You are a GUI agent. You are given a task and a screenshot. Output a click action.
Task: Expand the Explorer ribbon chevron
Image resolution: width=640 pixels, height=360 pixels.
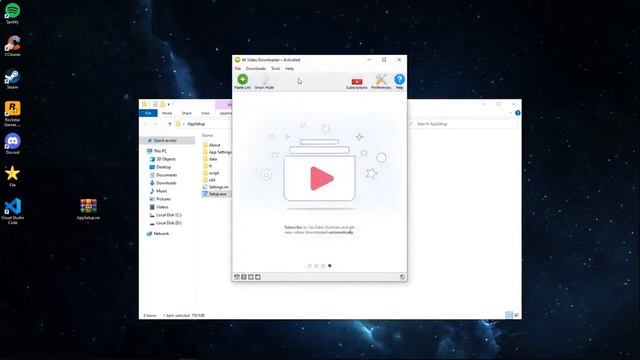[x=510, y=113]
